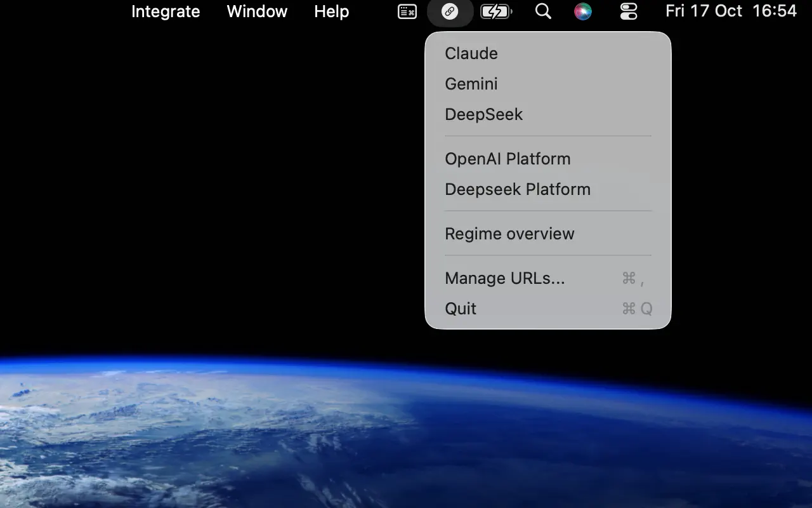Click the keyboard shortcuts menu bar icon

point(407,11)
